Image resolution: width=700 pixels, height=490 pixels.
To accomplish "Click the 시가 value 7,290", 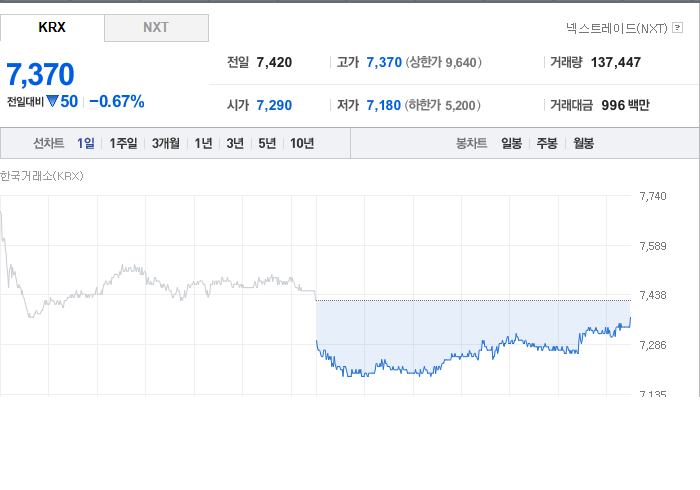I will (274, 105).
